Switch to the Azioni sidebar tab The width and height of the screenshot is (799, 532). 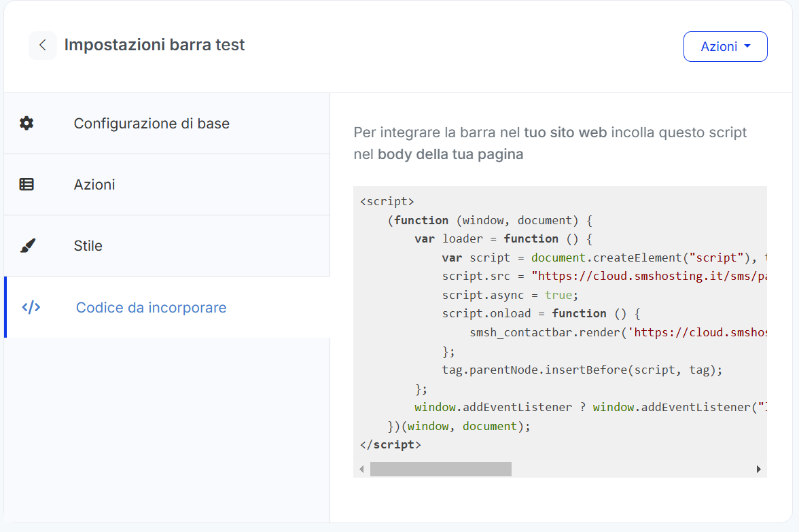94,185
